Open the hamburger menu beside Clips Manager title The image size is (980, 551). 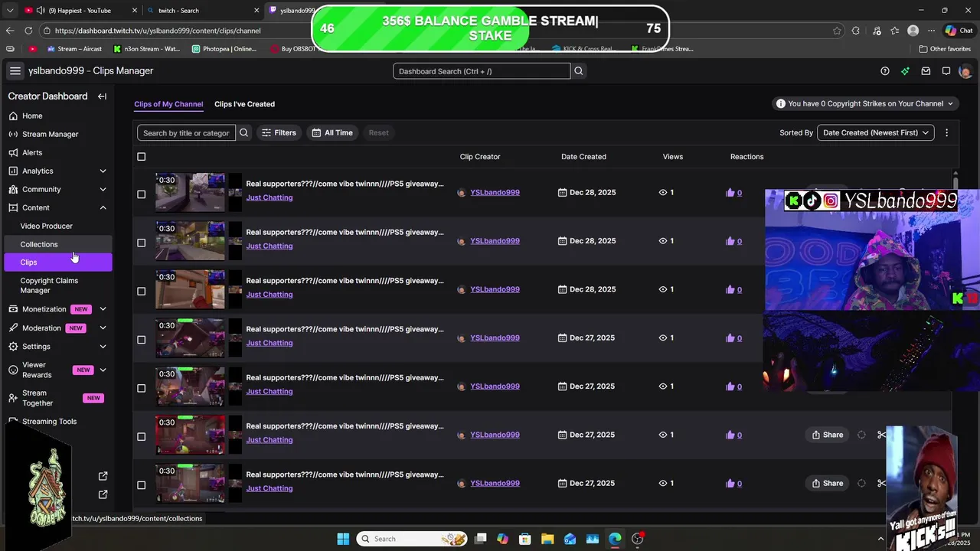click(x=15, y=70)
